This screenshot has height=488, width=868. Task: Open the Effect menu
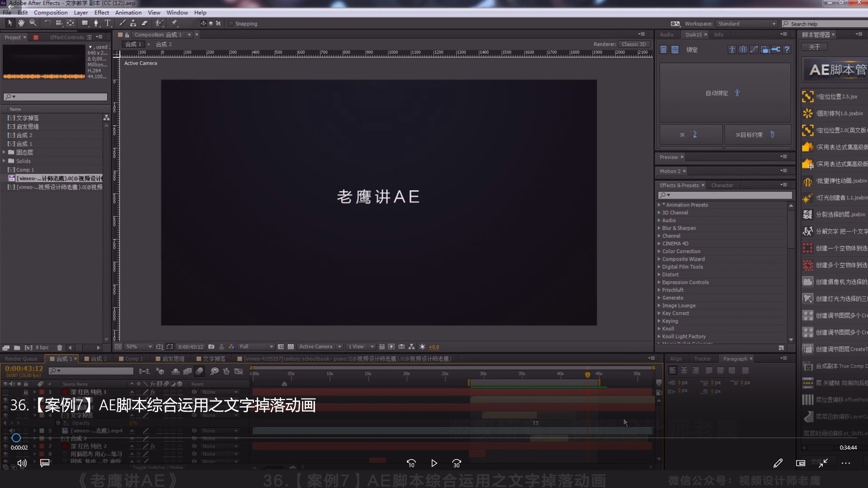(101, 13)
